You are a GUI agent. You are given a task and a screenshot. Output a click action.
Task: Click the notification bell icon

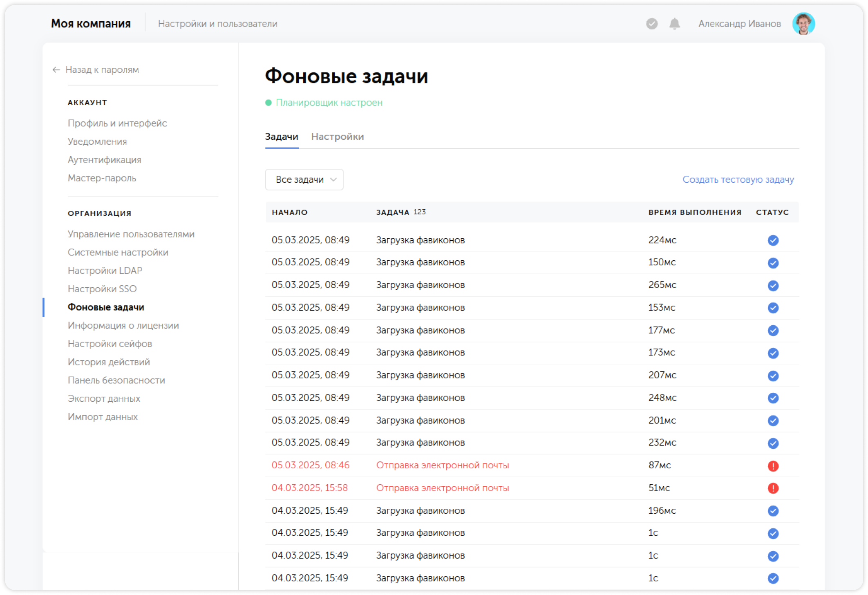point(674,24)
